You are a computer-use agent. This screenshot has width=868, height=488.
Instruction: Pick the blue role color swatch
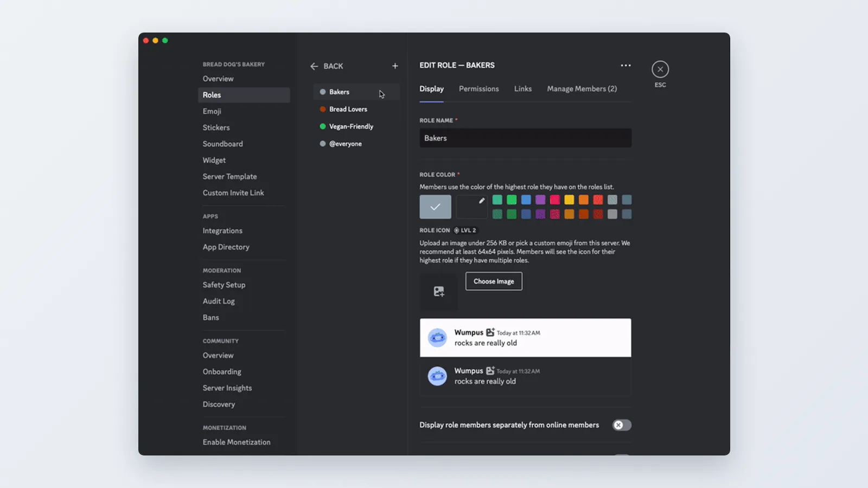coord(526,200)
